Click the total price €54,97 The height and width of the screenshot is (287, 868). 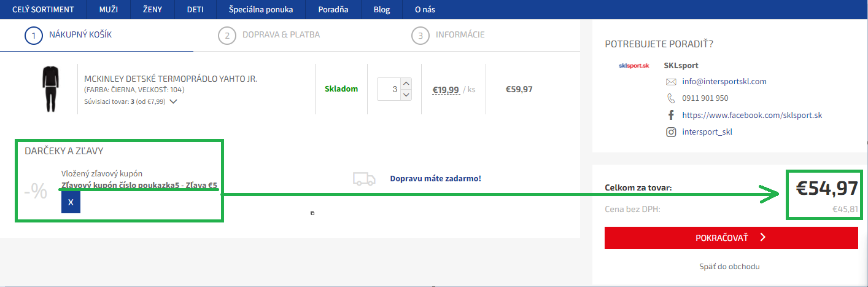(x=827, y=190)
